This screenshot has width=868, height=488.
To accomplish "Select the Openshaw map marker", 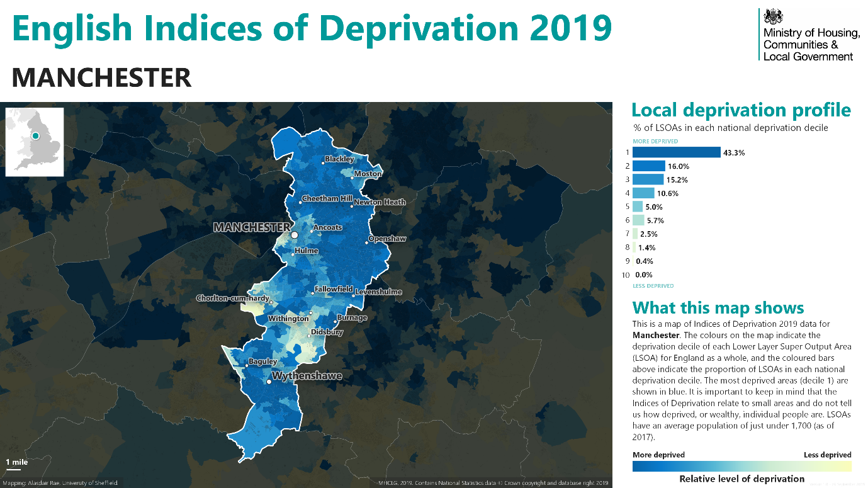I will click(x=368, y=242).
